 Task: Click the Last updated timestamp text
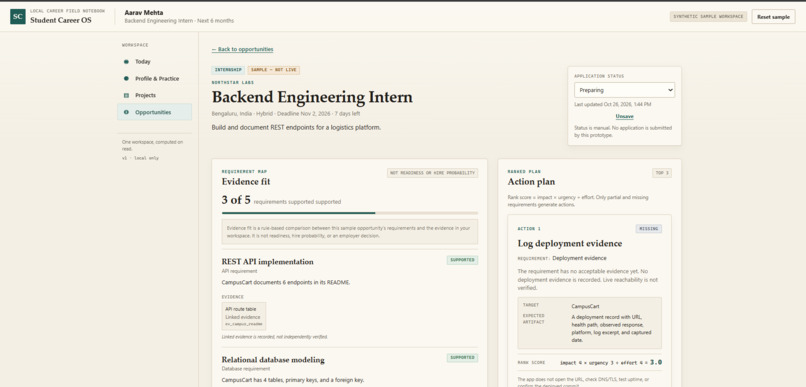pyautogui.click(x=612, y=104)
